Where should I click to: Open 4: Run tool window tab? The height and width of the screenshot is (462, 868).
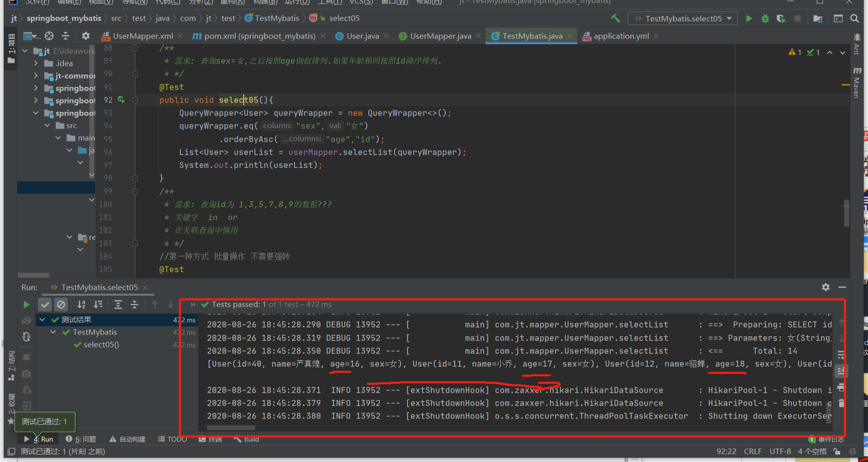pyautogui.click(x=39, y=439)
